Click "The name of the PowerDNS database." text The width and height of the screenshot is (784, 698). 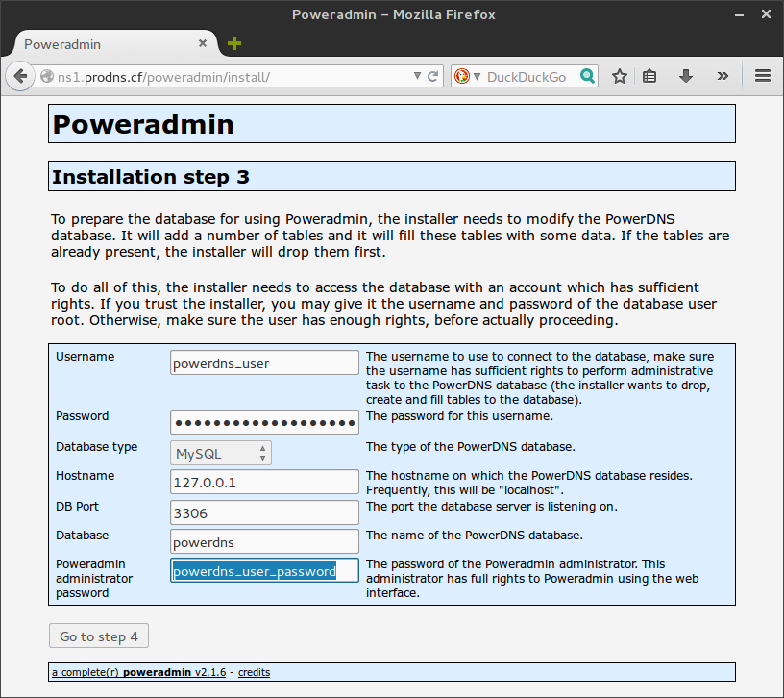point(475,535)
